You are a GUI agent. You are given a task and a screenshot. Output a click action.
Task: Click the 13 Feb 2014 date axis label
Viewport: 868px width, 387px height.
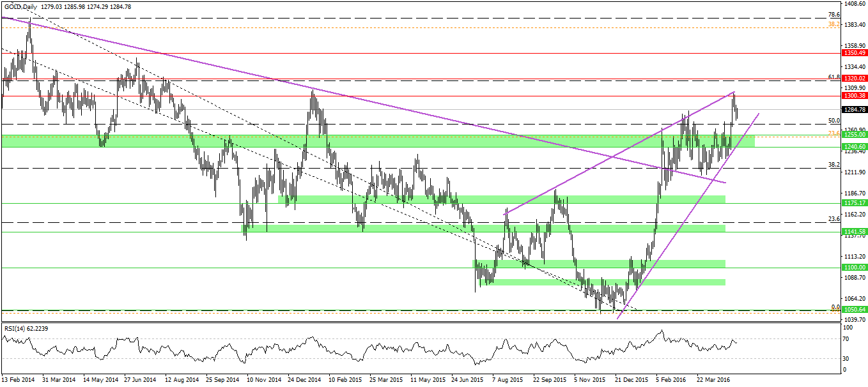(x=17, y=378)
